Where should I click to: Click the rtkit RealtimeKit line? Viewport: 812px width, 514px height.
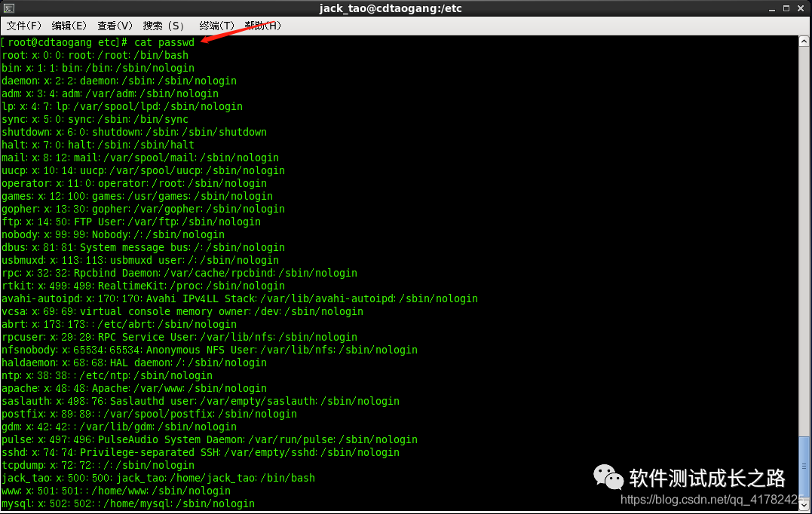(x=143, y=286)
